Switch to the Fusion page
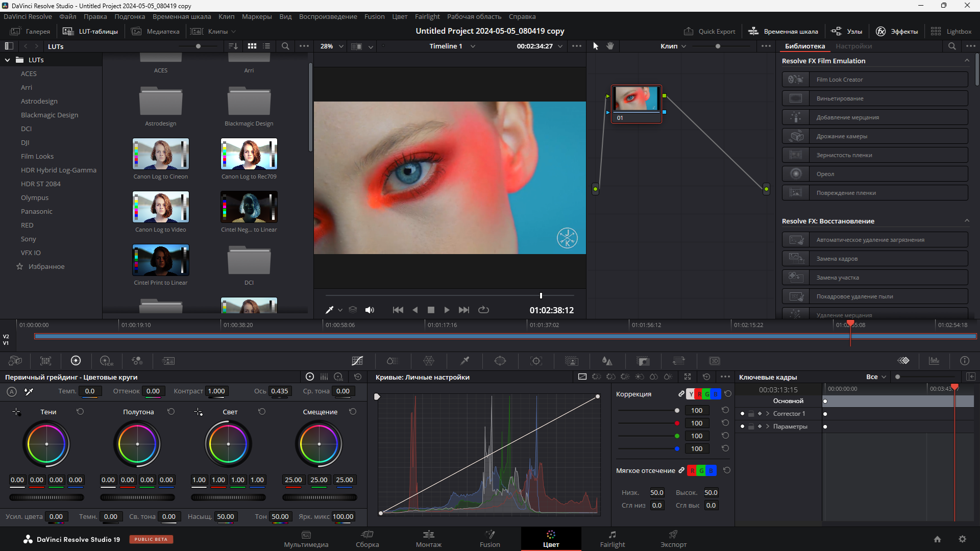 489,539
